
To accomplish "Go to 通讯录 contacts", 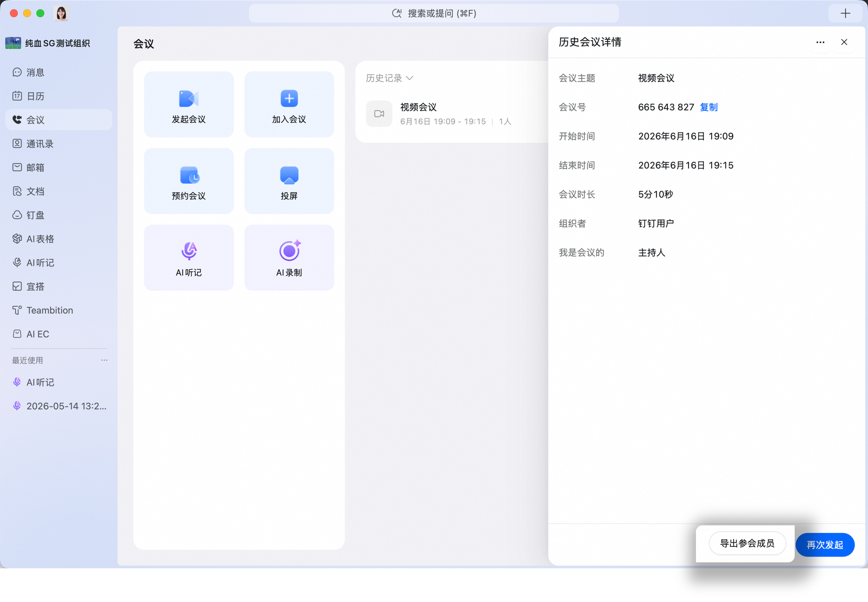I will tap(58, 144).
